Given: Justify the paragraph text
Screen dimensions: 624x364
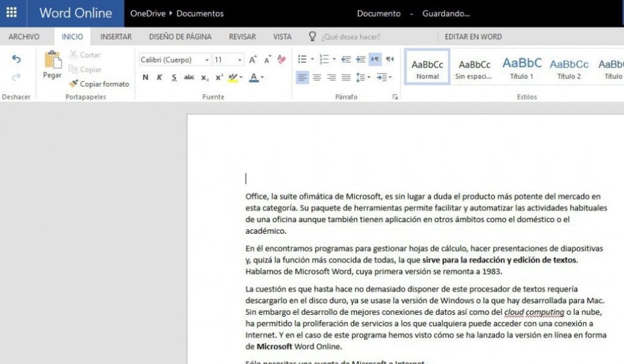Looking at the screenshot, I should coord(346,77).
